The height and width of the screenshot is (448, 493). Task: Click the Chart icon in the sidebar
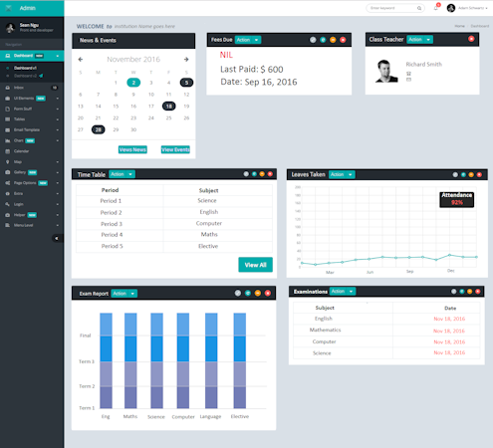click(8, 140)
